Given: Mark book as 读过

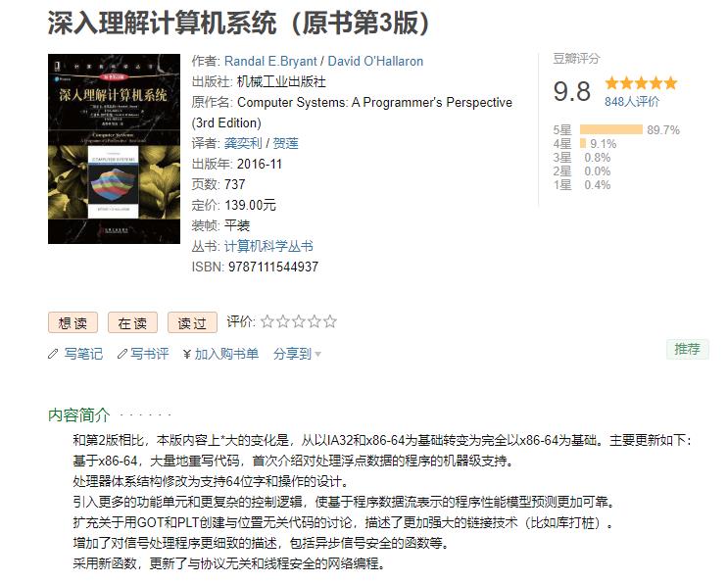Looking at the screenshot, I should point(192,322).
